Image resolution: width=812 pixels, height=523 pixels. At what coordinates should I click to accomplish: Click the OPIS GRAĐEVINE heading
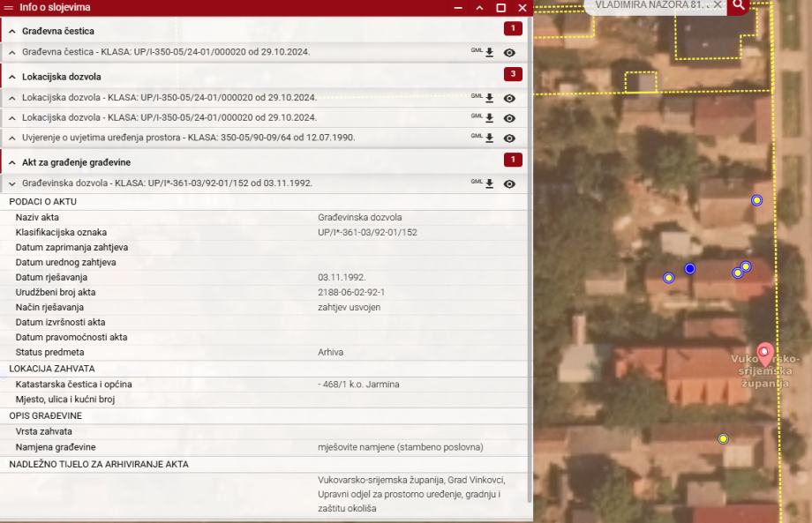pos(45,416)
